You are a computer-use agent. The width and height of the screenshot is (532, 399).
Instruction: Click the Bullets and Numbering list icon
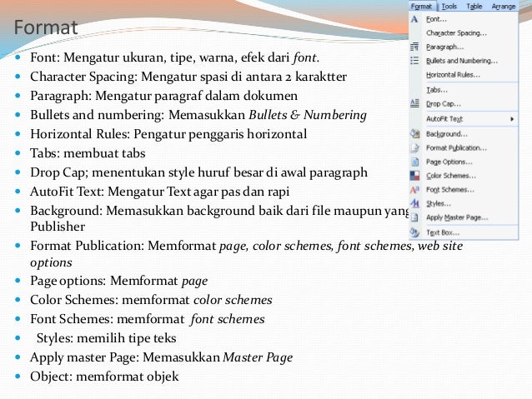(414, 61)
